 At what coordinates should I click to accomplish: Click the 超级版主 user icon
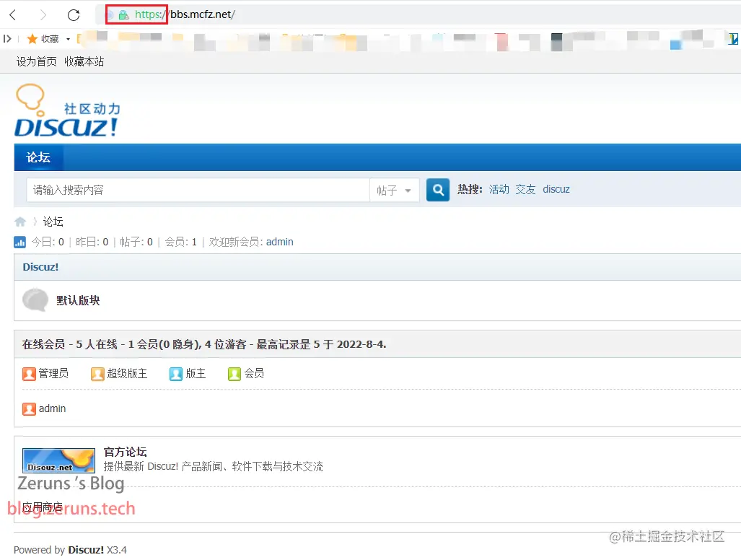[x=98, y=374]
